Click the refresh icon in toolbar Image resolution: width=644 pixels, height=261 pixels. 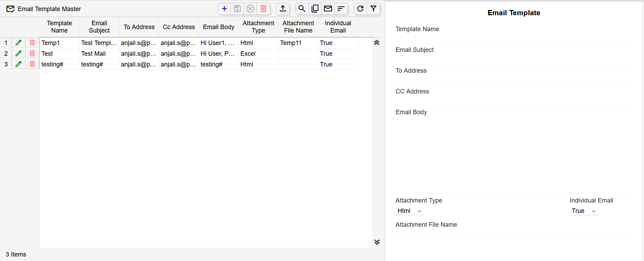pos(360,9)
